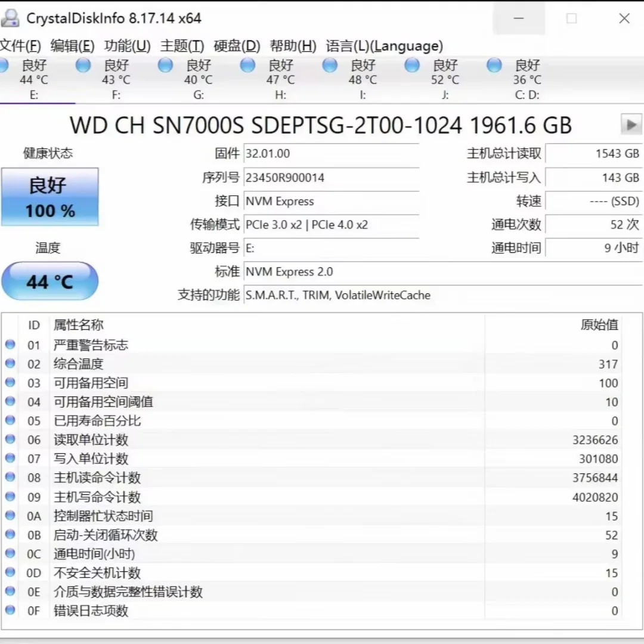Click the transfer mode field PCIe 3.0 x2
The height and width of the screenshot is (644, 644).
[x=331, y=225]
